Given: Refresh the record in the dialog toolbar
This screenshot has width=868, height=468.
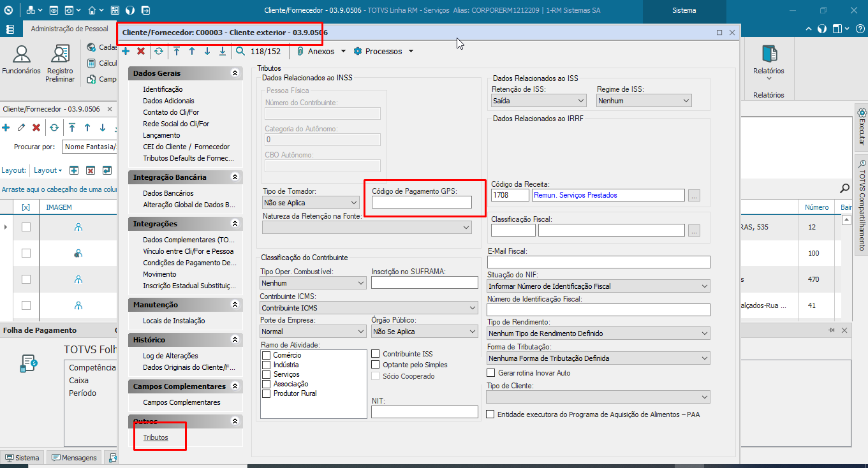Looking at the screenshot, I should coord(158,51).
